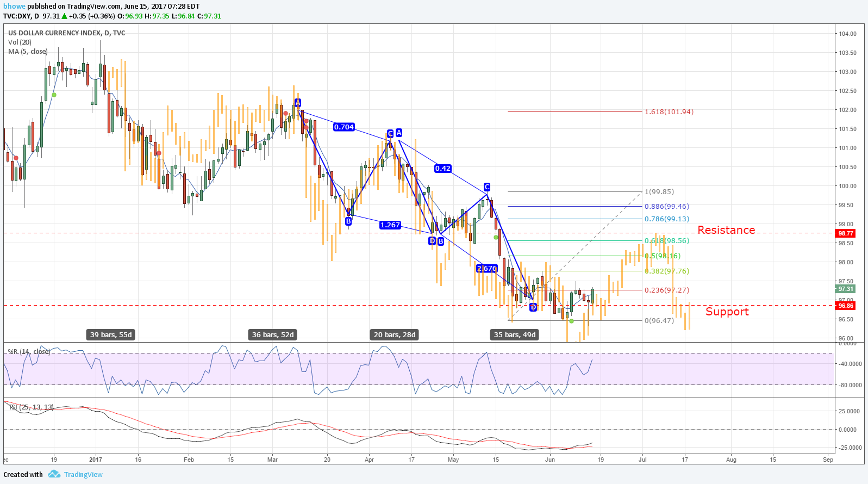Select the 39 bars, 55d range label
The width and height of the screenshot is (868, 484).
point(111,334)
